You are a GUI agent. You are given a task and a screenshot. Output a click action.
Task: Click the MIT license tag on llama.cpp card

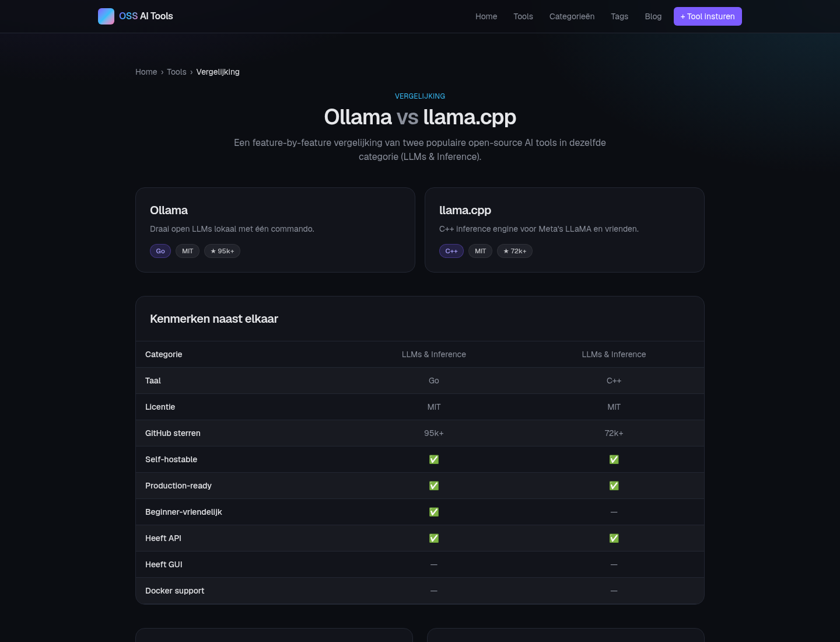tap(481, 251)
